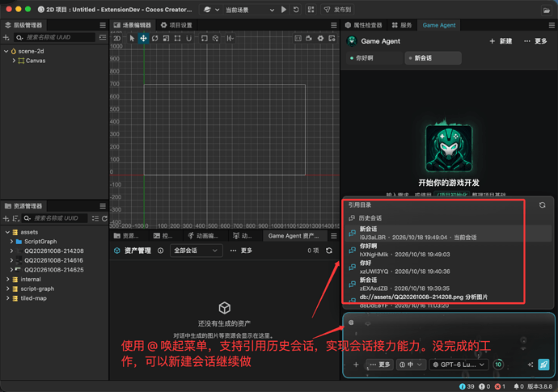The image size is (558, 392).
Task: Open GPT-6 Lu... model dropdown
Action: tap(459, 365)
